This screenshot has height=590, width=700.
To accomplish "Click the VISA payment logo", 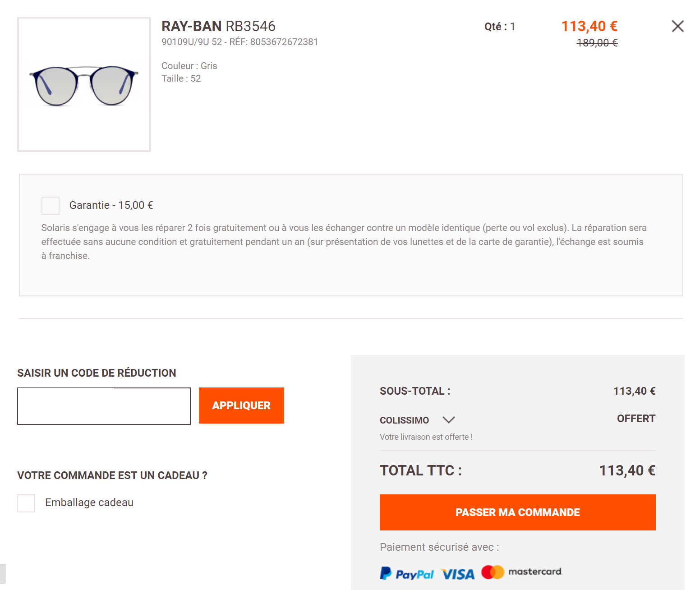I will [458, 574].
